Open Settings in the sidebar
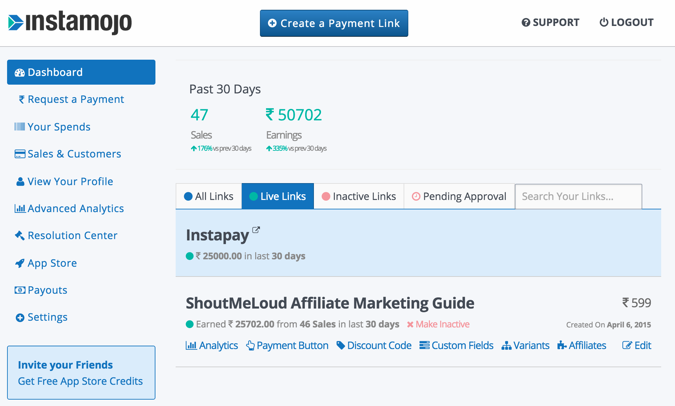 pos(41,317)
